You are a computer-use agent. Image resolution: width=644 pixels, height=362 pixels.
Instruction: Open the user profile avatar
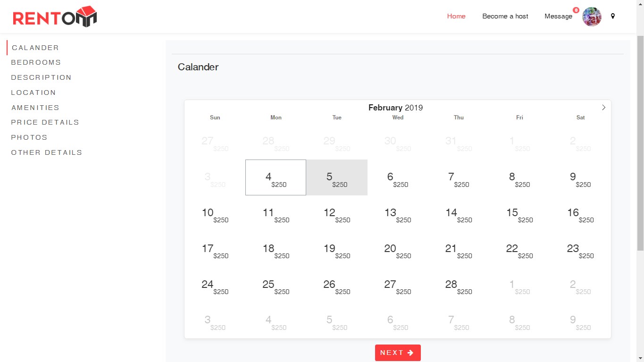pyautogui.click(x=592, y=17)
